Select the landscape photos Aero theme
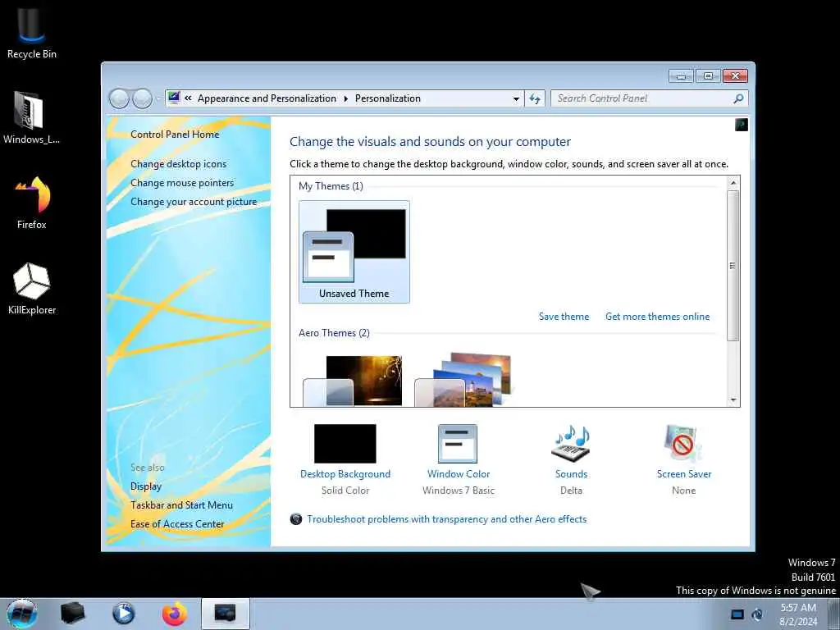840x630 pixels. 464,379
